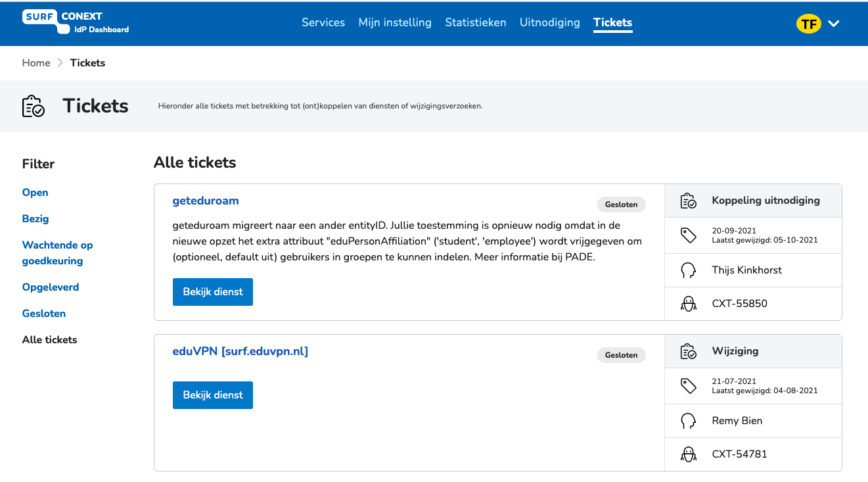Click clipboard icon next to Koppeling uitnodiging
868x482 pixels.
[x=688, y=201]
